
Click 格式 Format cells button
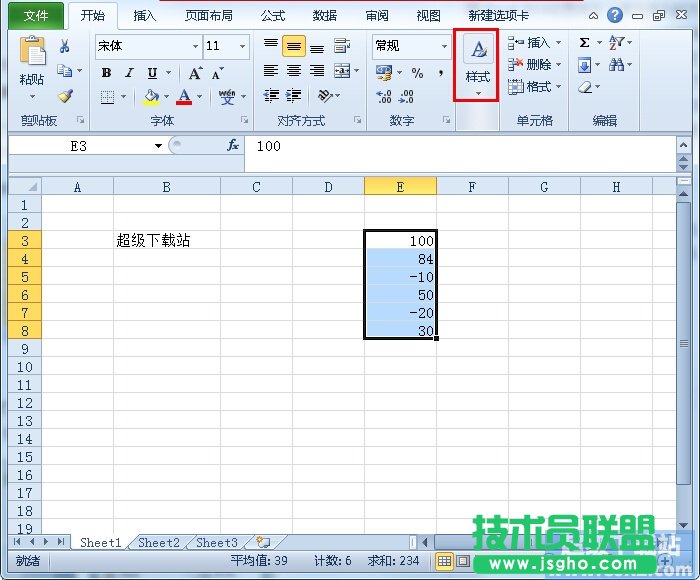534,87
